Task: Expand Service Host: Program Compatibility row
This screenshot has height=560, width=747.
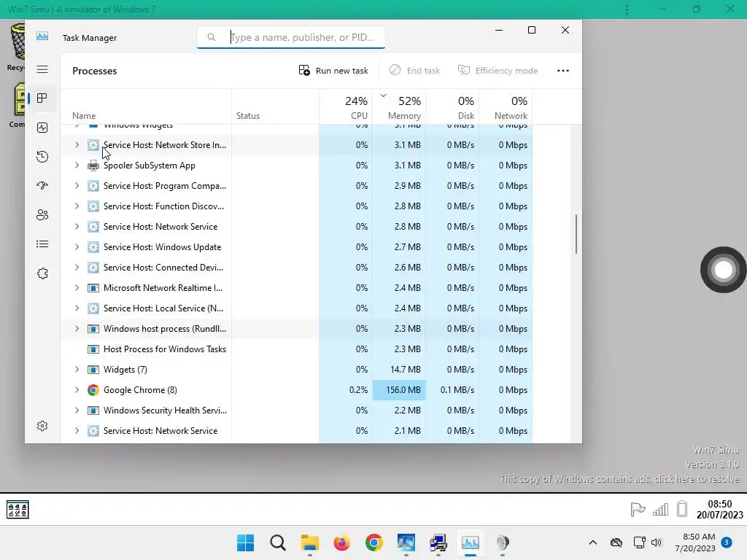Action: pos(77,186)
